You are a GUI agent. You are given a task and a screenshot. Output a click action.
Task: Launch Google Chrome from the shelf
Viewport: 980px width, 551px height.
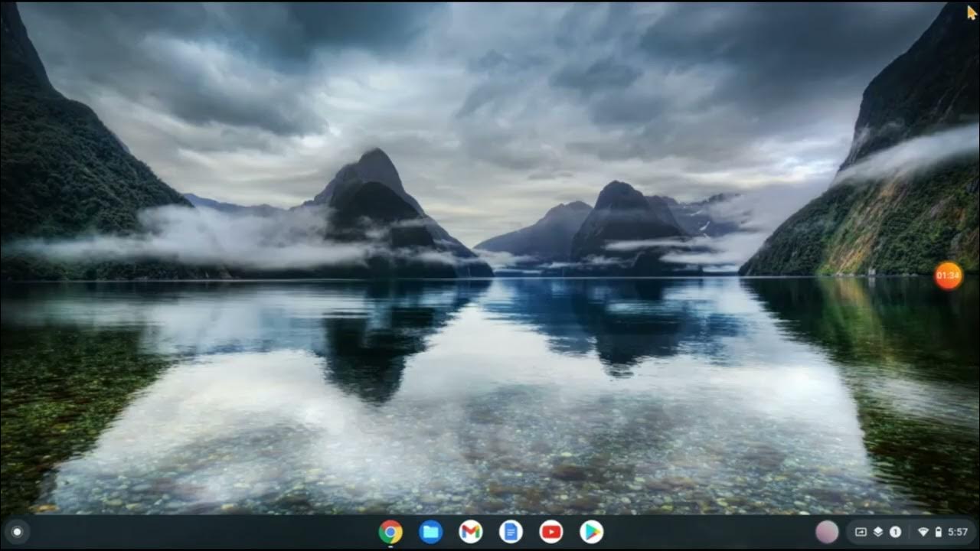click(x=390, y=532)
